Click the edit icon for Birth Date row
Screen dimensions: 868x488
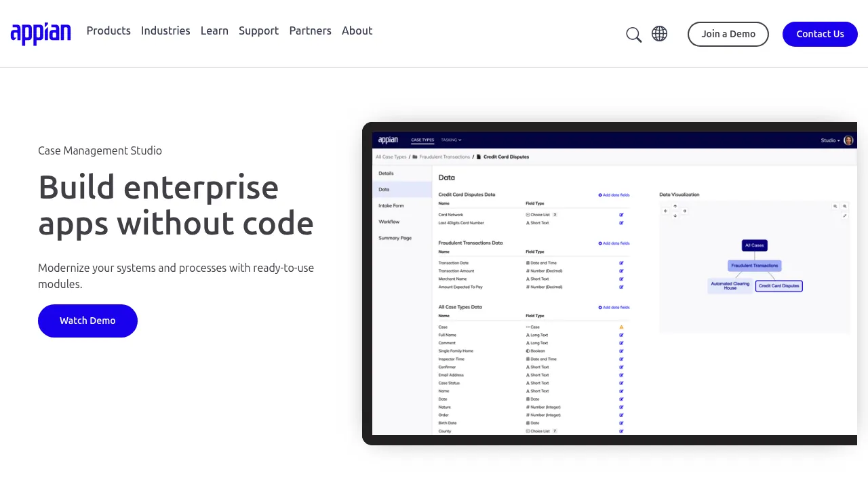tap(621, 424)
